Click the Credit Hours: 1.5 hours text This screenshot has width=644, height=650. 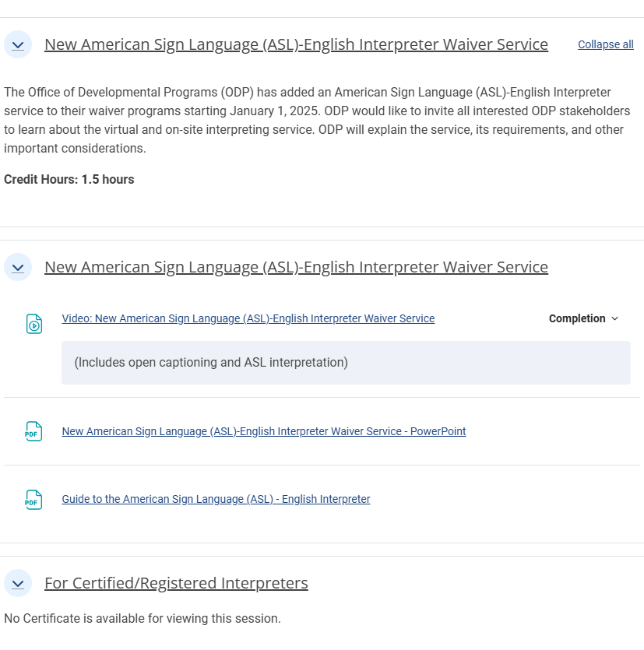(x=69, y=180)
